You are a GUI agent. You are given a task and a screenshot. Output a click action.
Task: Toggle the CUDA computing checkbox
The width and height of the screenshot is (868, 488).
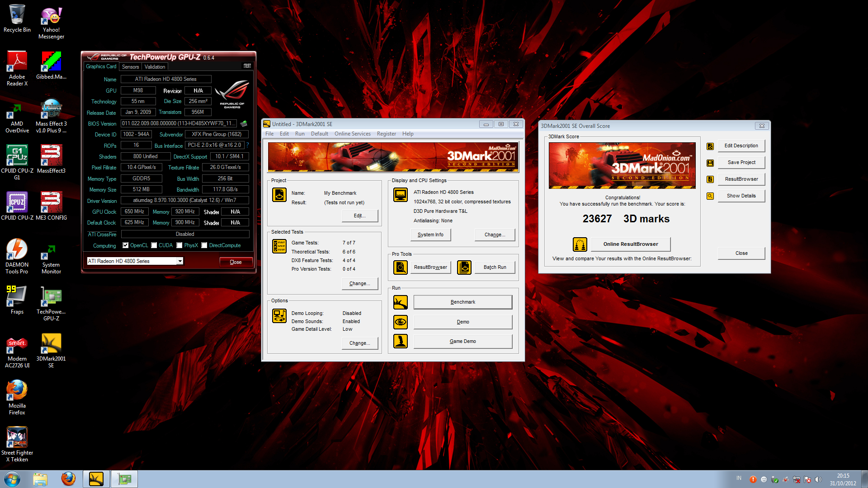click(x=154, y=245)
